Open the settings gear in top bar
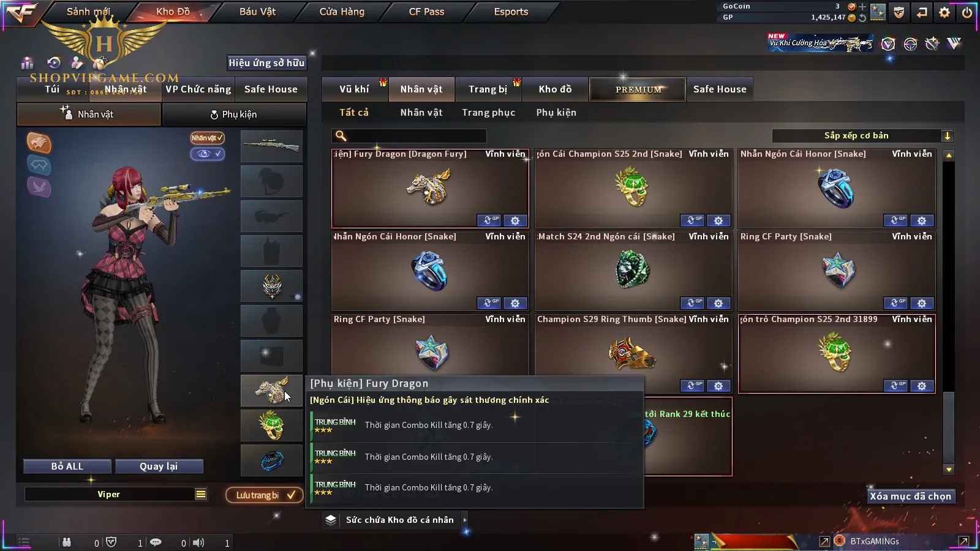Viewport: 980px width, 551px height. [944, 12]
